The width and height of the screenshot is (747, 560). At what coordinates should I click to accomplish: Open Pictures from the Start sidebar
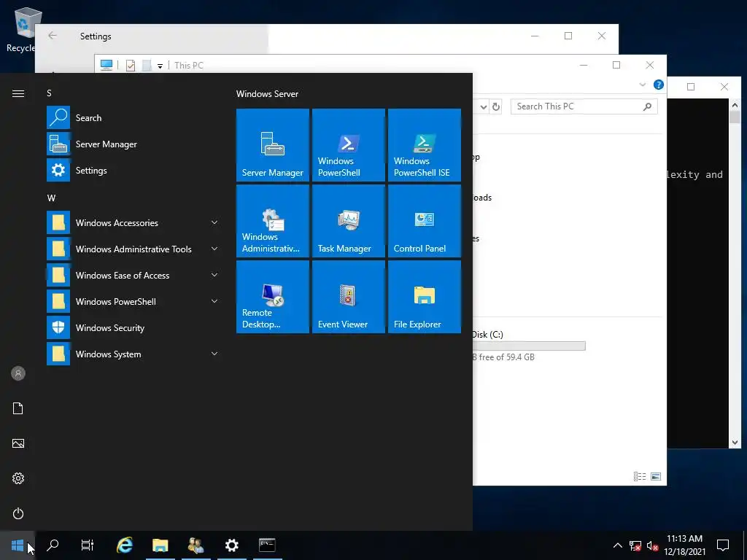(18, 443)
